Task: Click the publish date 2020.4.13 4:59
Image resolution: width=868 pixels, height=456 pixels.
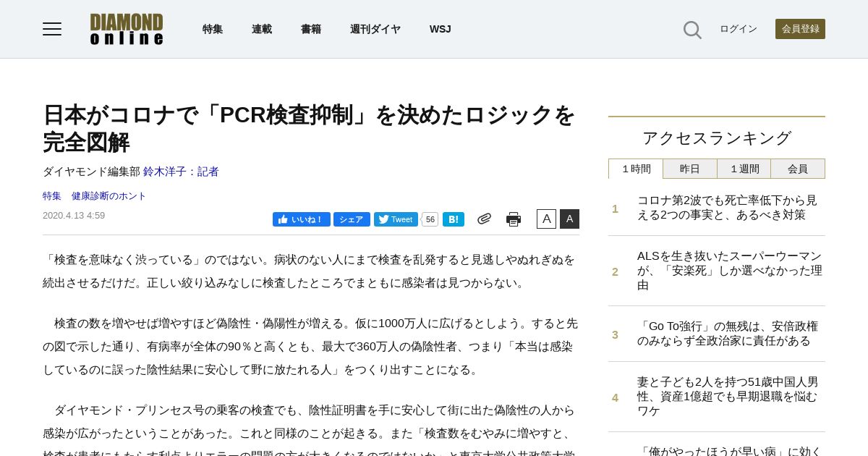Action: 74,216
